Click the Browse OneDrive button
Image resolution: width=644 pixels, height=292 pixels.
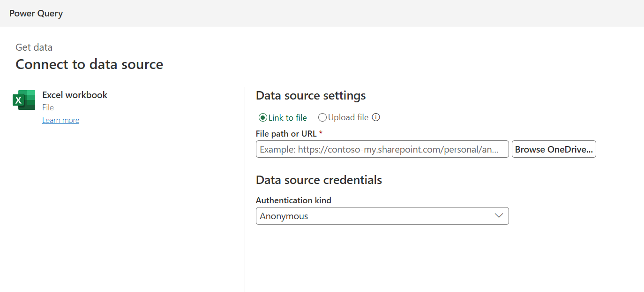(x=554, y=149)
